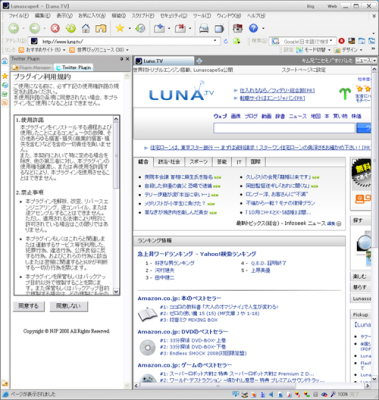The width and height of the screenshot is (379, 400).
Task: Open the モード切替 dropdown
Action: pos(313,50)
